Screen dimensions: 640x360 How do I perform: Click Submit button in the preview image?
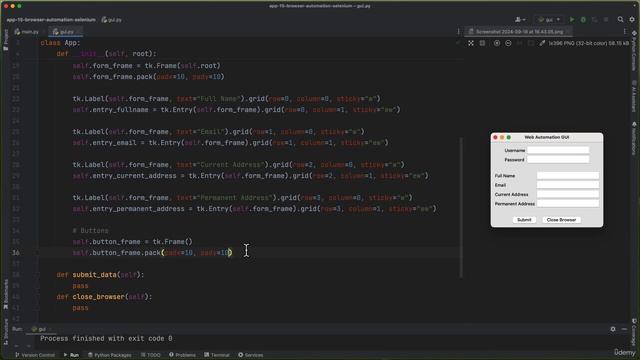click(524, 220)
